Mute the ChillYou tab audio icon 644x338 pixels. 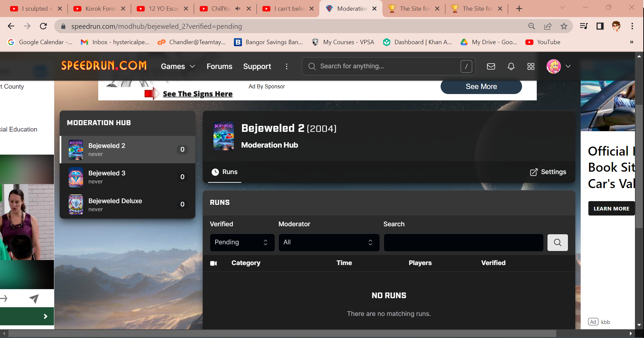pyautogui.click(x=238, y=9)
